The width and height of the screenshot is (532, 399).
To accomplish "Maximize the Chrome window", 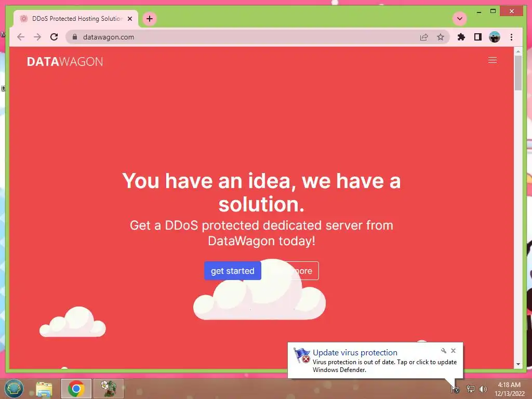I will pyautogui.click(x=493, y=11).
